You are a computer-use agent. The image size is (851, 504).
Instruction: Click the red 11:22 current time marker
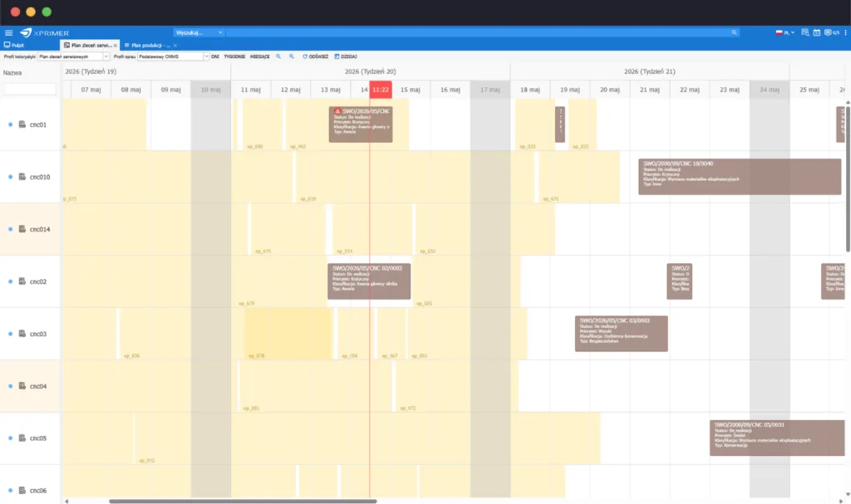tap(381, 90)
